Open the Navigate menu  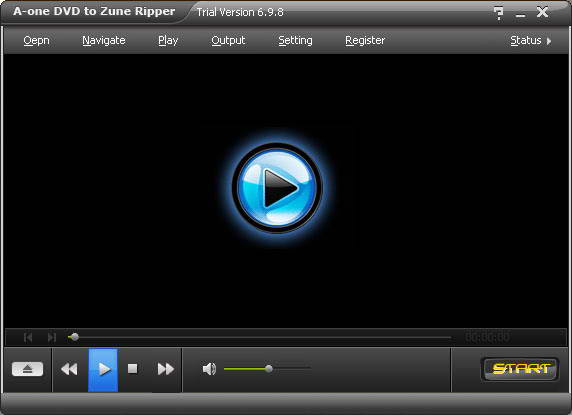[x=104, y=40]
